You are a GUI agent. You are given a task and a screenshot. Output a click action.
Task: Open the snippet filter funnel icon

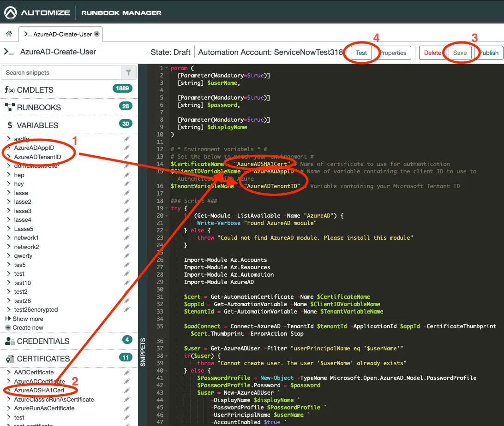[x=129, y=72]
